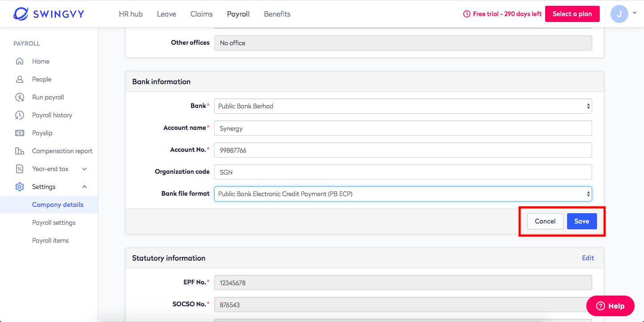Click the Settings gear icon
Image resolution: width=644 pixels, height=322 pixels.
click(19, 187)
